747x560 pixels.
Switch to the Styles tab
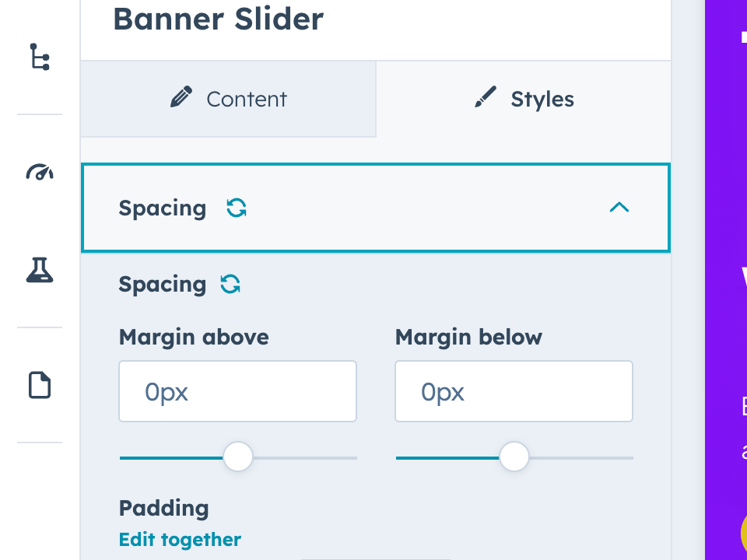coord(523,99)
